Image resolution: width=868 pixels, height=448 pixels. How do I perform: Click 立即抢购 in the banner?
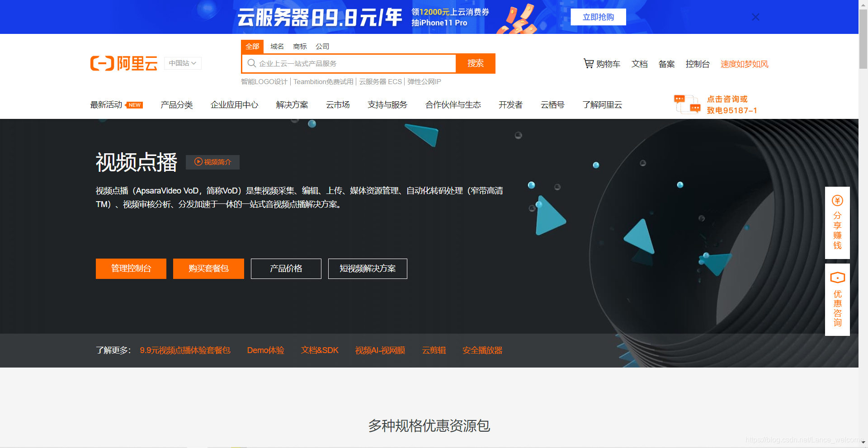[598, 17]
